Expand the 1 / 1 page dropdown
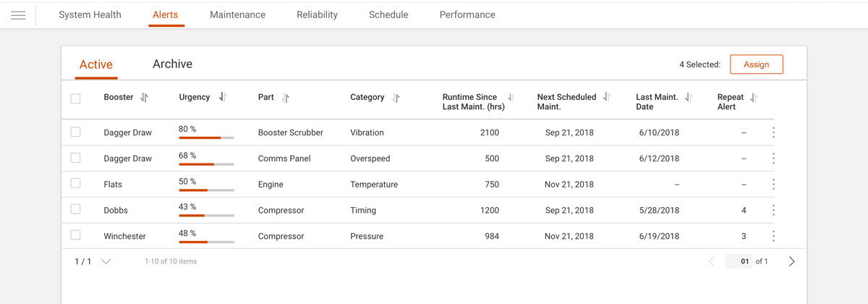868x304 pixels. [x=106, y=261]
